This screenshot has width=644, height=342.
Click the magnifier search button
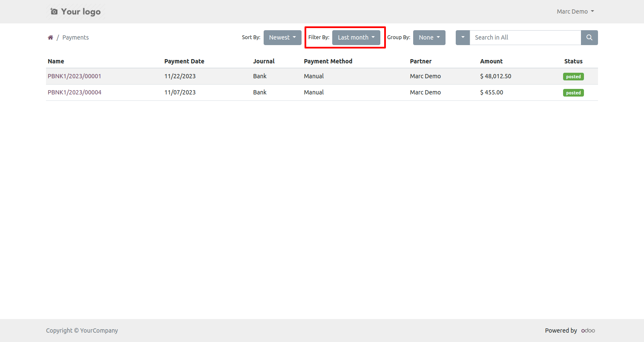[x=589, y=37]
